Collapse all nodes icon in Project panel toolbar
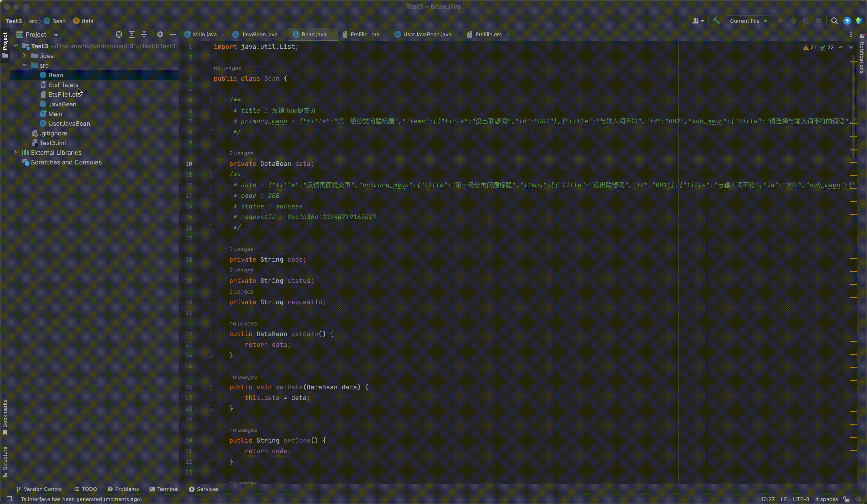 click(x=144, y=34)
